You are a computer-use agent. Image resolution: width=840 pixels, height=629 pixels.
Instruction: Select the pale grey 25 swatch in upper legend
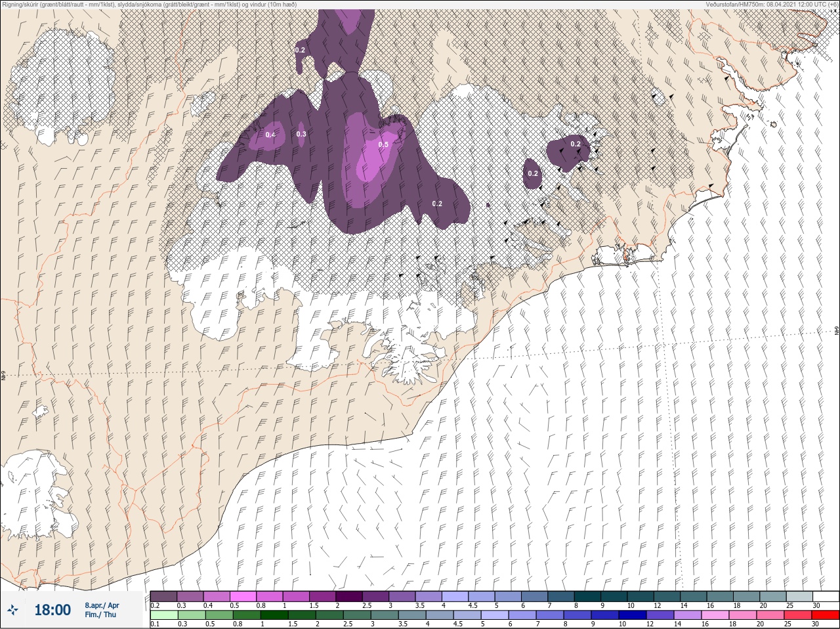click(799, 596)
